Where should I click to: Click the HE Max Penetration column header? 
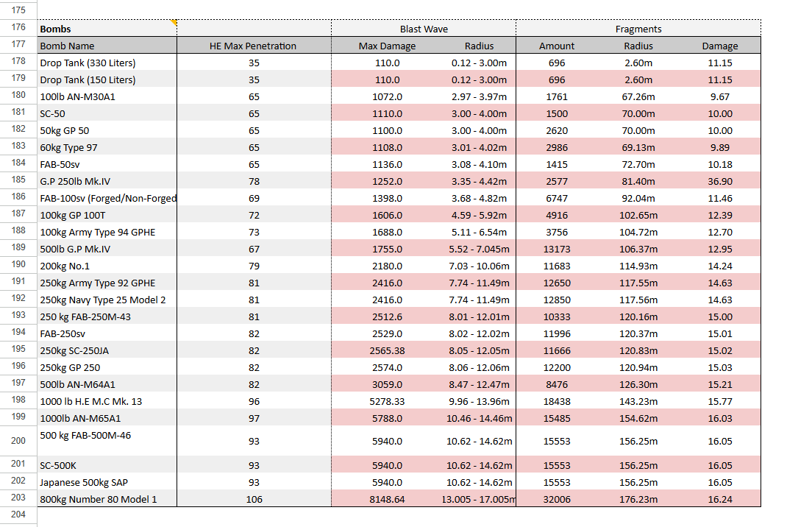tap(254, 46)
